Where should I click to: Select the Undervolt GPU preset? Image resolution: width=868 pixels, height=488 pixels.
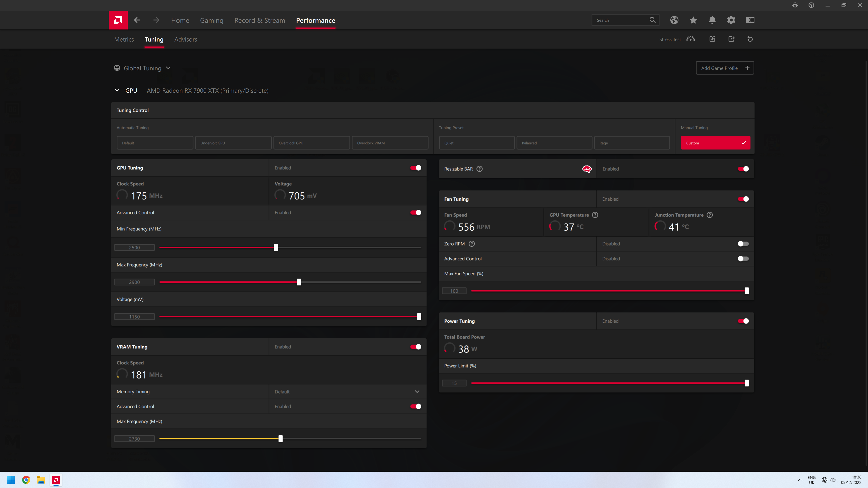(x=233, y=143)
